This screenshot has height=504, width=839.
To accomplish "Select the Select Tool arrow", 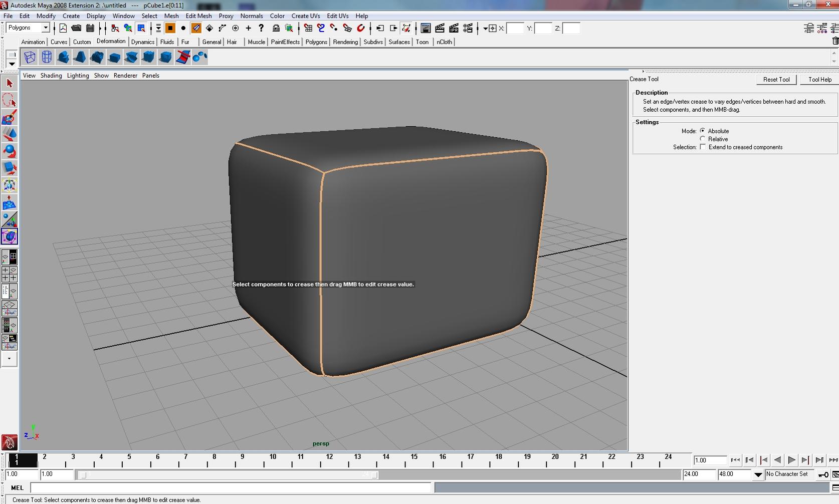I will [x=9, y=84].
